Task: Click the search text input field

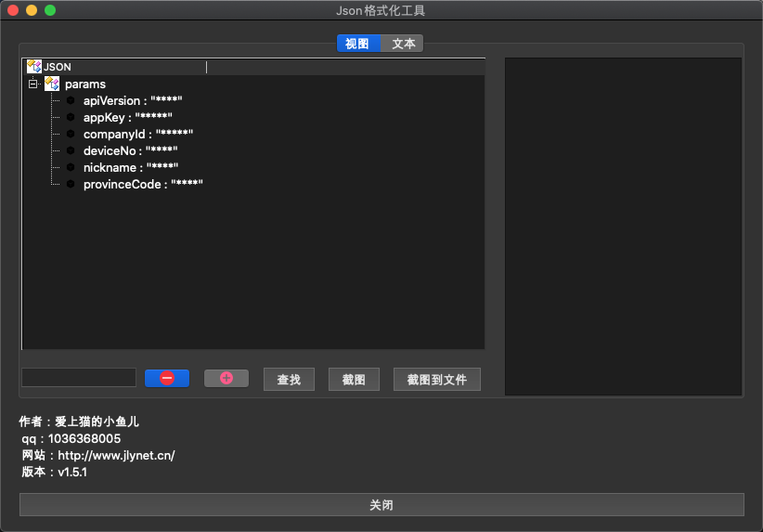Action: click(79, 378)
